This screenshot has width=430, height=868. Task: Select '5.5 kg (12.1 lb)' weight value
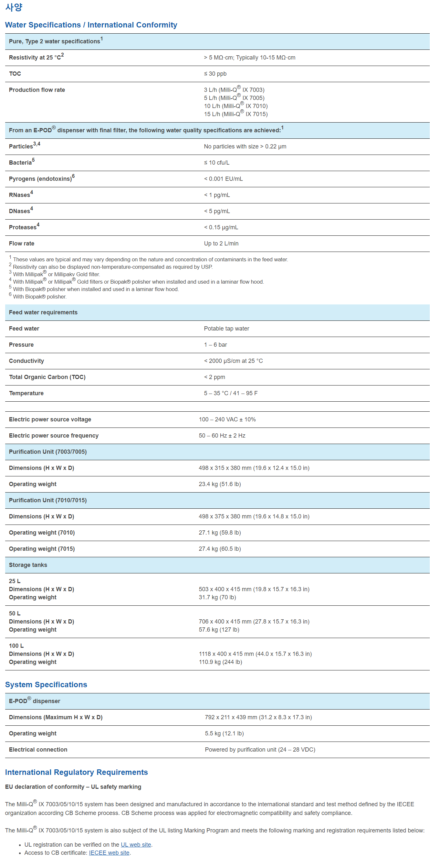pyautogui.click(x=224, y=733)
